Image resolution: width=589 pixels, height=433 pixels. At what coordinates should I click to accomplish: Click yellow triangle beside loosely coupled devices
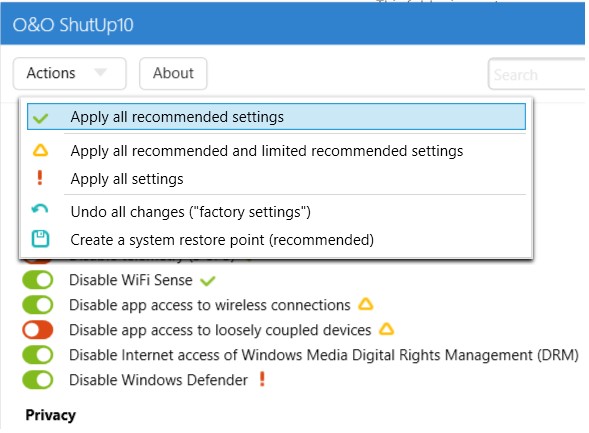(x=386, y=329)
